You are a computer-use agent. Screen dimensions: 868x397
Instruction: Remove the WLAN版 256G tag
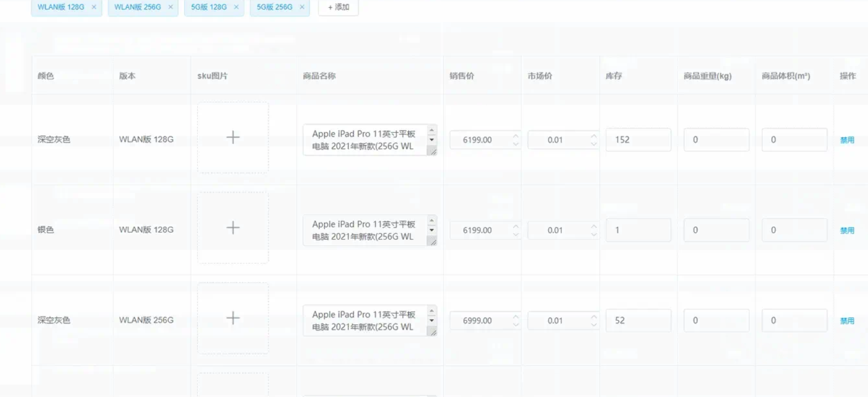click(171, 7)
